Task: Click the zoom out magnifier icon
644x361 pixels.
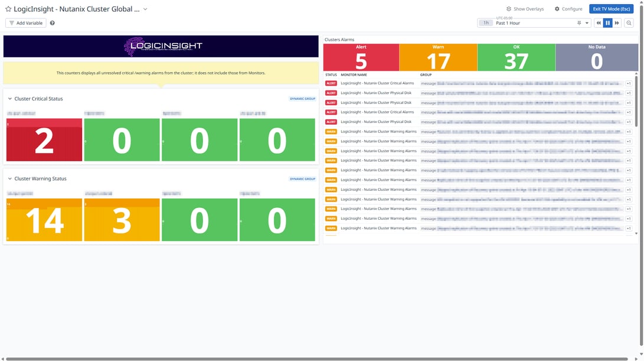Action: tap(629, 23)
